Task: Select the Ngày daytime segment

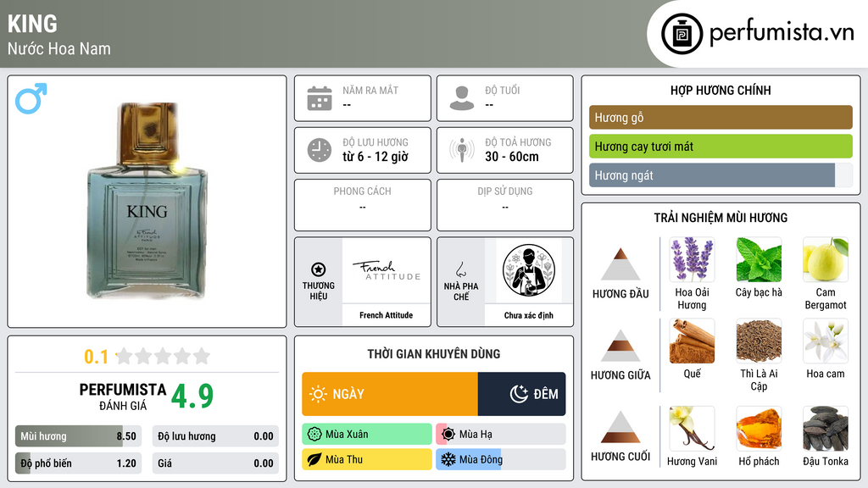Action: click(390, 394)
